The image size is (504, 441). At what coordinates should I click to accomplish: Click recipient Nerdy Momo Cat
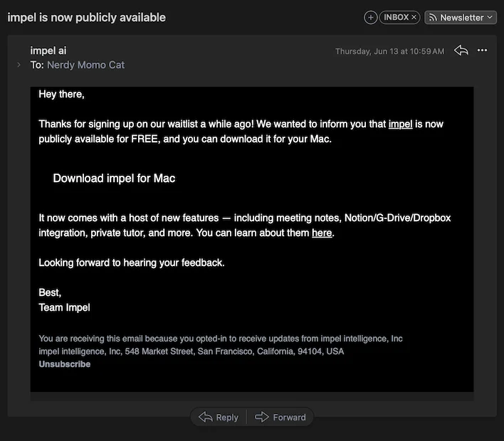coord(85,65)
